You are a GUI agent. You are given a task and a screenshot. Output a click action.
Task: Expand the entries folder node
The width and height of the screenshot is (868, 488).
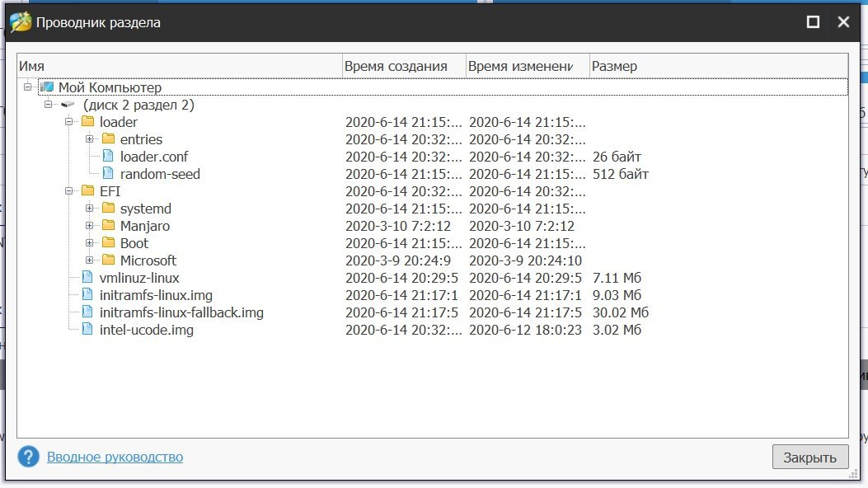click(x=89, y=138)
